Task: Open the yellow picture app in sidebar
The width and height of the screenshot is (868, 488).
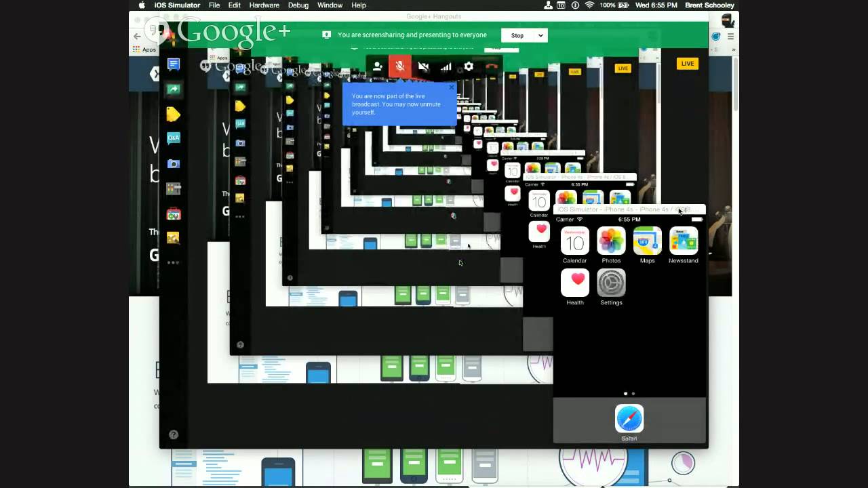Action: [174, 238]
